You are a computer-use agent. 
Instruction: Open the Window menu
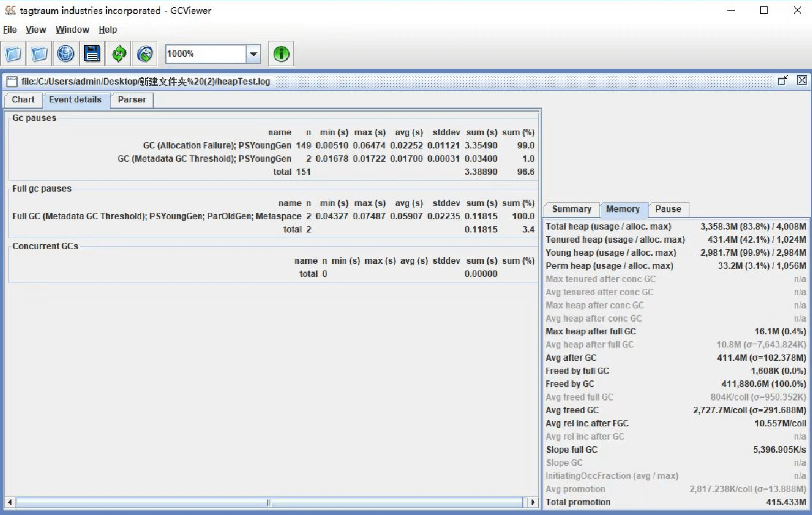tap(73, 30)
